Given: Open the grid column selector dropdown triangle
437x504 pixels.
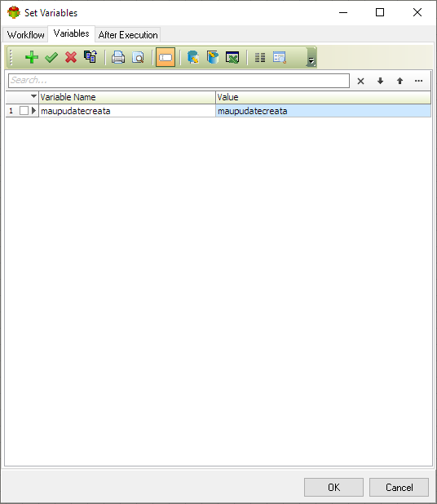Looking at the screenshot, I should (33, 96).
